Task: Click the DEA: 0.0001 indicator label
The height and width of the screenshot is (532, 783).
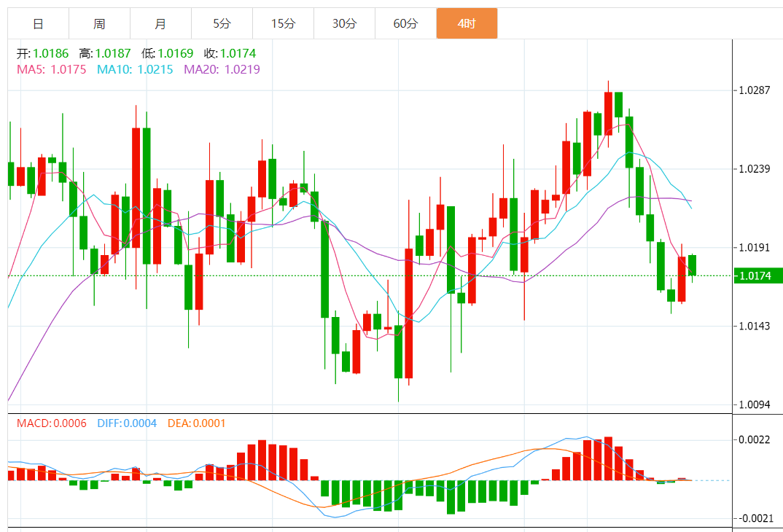Action: 196,423
